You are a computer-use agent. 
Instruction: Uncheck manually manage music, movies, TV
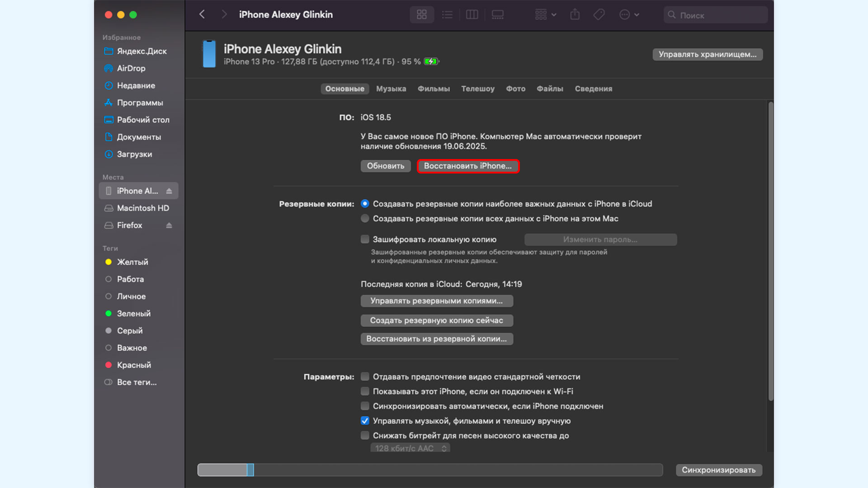click(365, 421)
